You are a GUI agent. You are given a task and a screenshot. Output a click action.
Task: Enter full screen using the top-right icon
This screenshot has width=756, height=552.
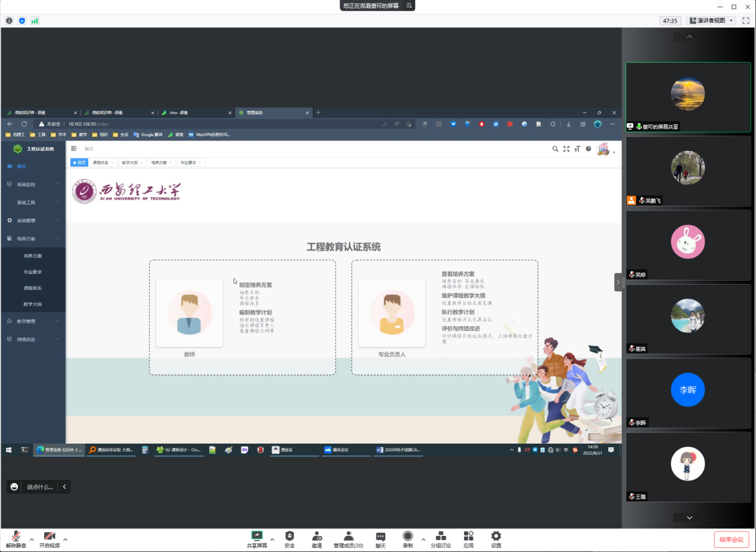[x=746, y=21]
